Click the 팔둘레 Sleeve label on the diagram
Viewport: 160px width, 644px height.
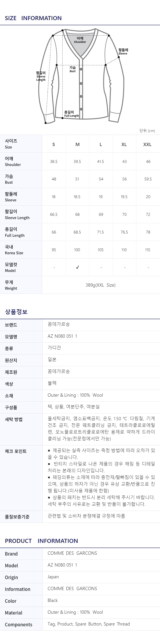point(123,51)
